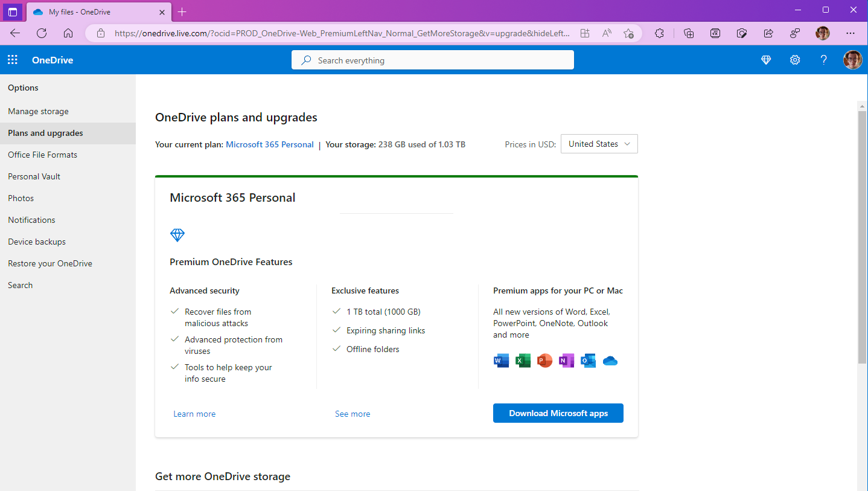
Task: Go back to previous page
Action: tap(15, 33)
